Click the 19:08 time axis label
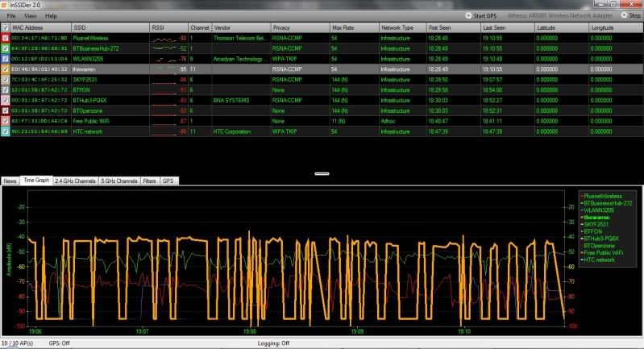The width and height of the screenshot is (644, 349). [x=249, y=331]
